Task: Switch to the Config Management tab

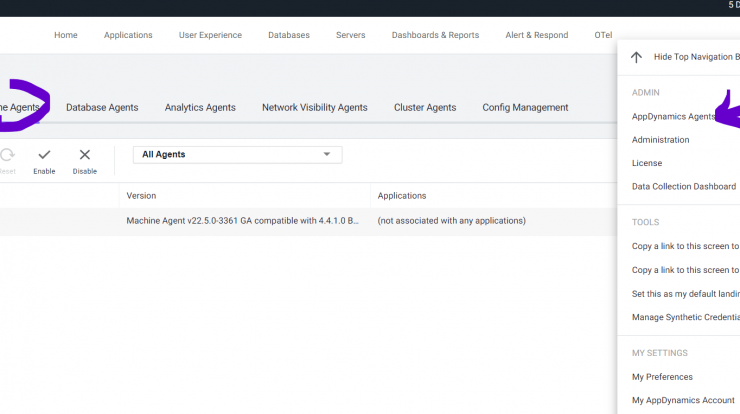Action: point(525,108)
